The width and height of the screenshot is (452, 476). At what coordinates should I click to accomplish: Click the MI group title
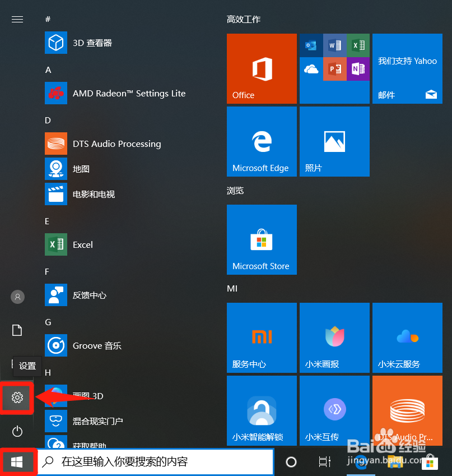[x=232, y=288]
